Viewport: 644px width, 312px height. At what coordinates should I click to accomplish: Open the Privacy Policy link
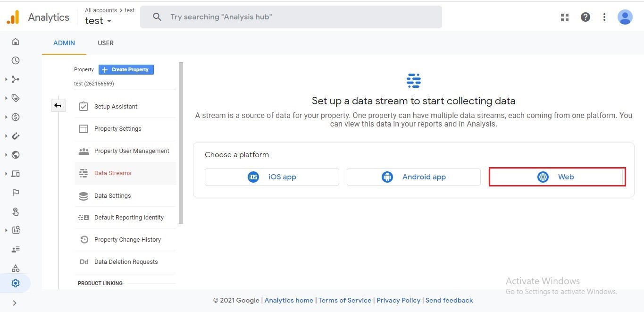[398, 300]
